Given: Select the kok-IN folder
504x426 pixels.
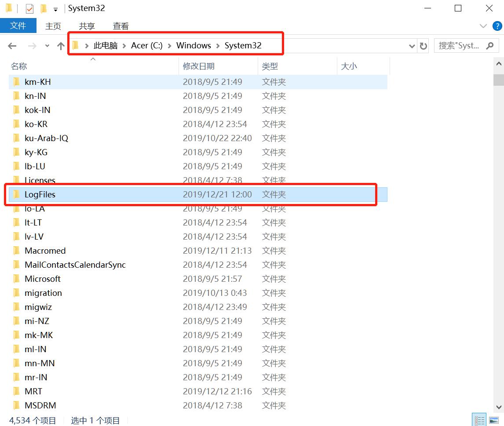Looking at the screenshot, I should (x=198, y=110).
